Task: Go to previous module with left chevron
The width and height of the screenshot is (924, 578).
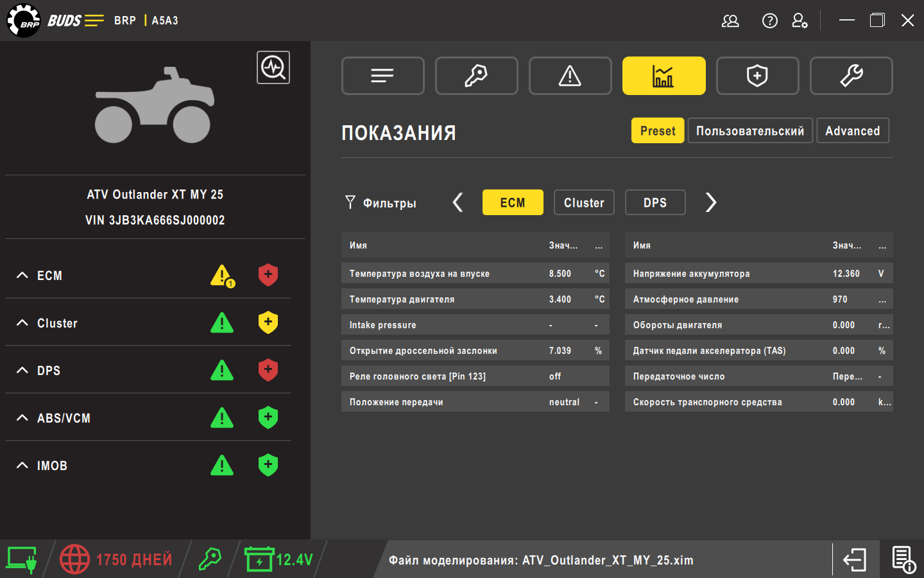Action: (458, 202)
